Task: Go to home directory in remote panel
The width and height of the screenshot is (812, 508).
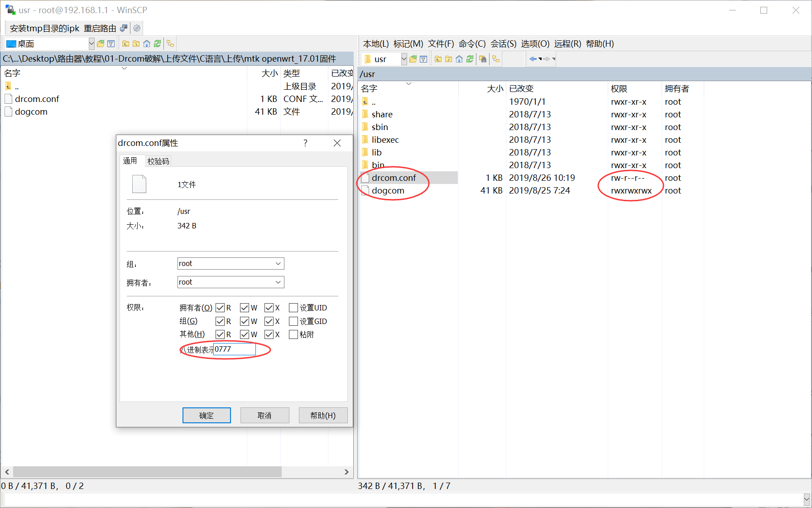Action: 459,59
